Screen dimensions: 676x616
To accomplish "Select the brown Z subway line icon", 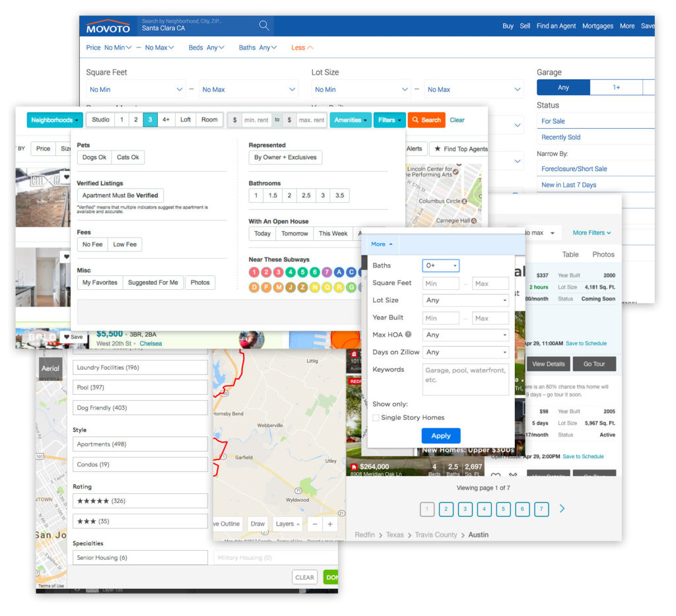I will click(302, 287).
